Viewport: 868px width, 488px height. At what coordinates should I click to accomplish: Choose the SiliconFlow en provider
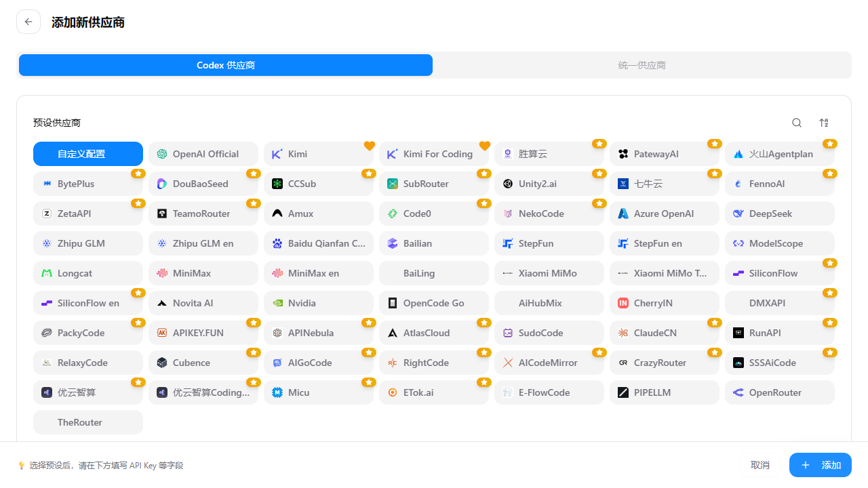[x=88, y=303]
